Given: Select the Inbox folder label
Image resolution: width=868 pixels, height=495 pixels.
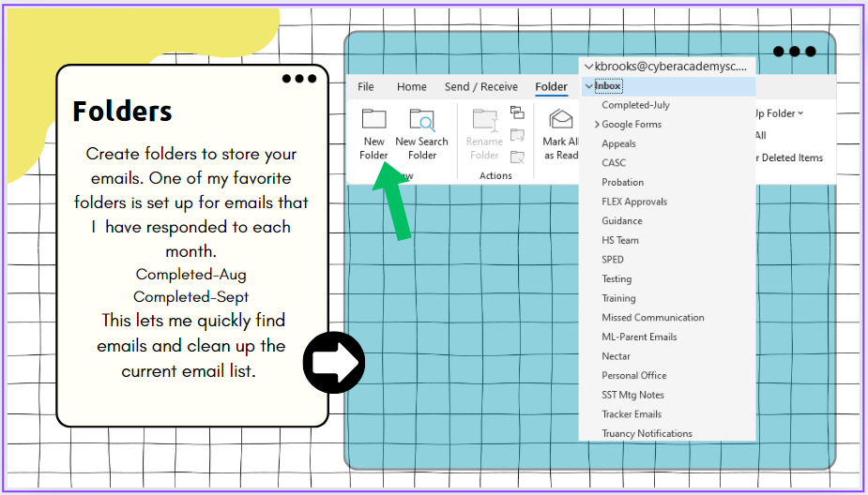Looking at the screenshot, I should pos(608,86).
